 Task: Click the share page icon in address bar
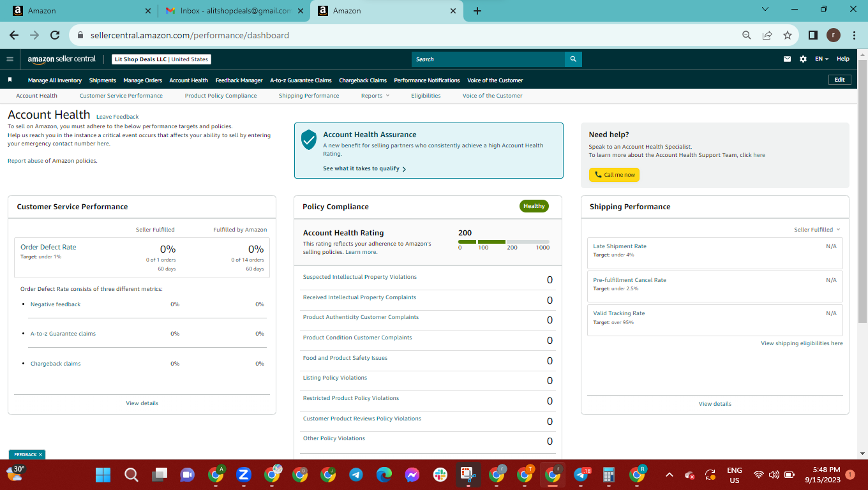767,35
